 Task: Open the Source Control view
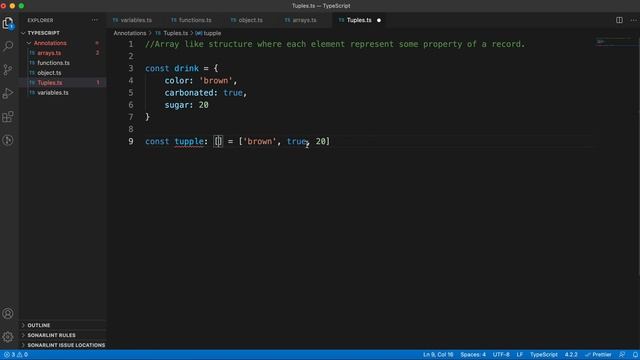pyautogui.click(x=8, y=69)
